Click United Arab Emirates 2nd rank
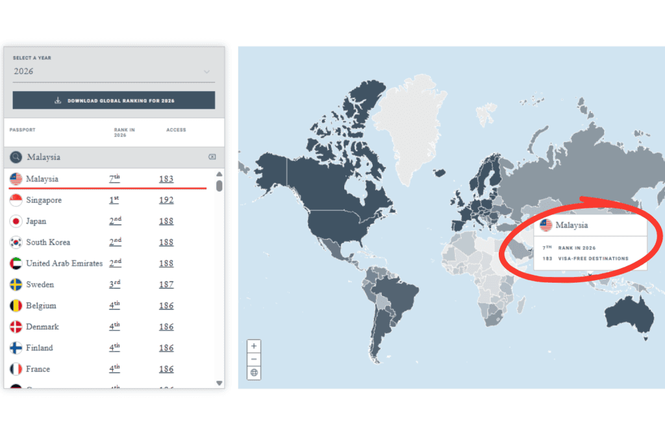 click(x=115, y=263)
